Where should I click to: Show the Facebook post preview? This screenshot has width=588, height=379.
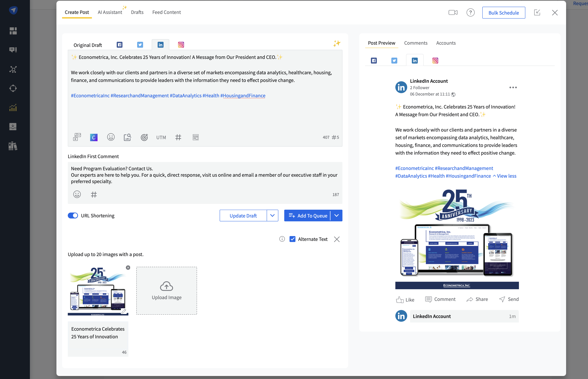click(374, 60)
